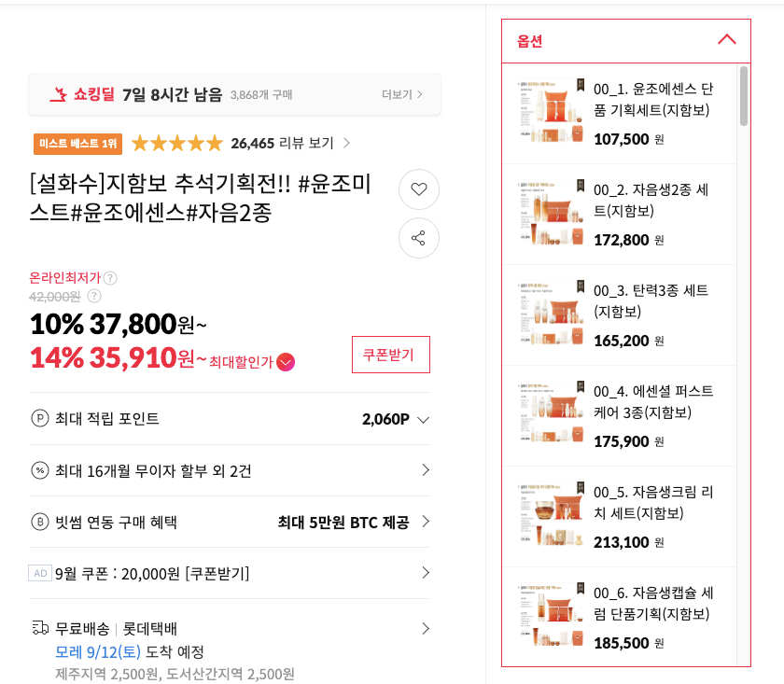Click the P point icon
The image size is (784, 684).
(x=40, y=418)
